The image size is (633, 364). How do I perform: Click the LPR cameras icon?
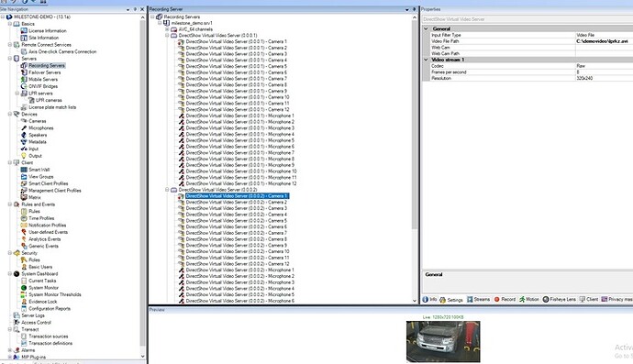[x=31, y=100]
